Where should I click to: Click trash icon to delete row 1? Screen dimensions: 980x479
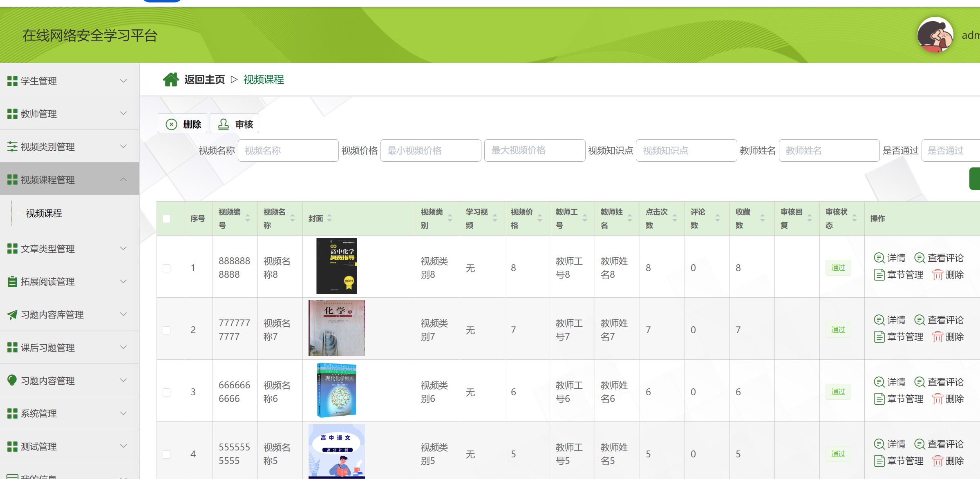(x=937, y=275)
